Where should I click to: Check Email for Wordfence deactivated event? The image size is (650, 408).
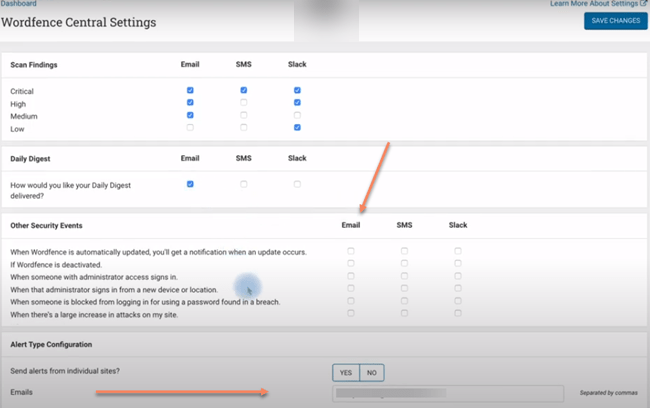(x=351, y=263)
